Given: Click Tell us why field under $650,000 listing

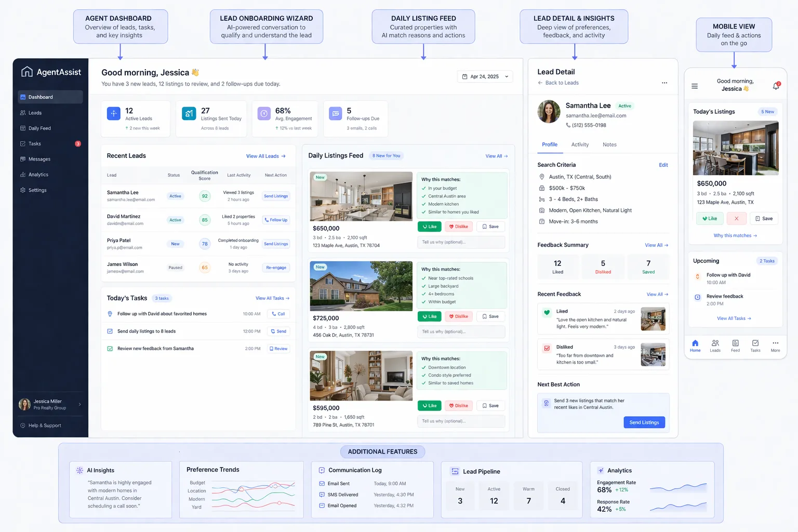Looking at the screenshot, I should (461, 242).
